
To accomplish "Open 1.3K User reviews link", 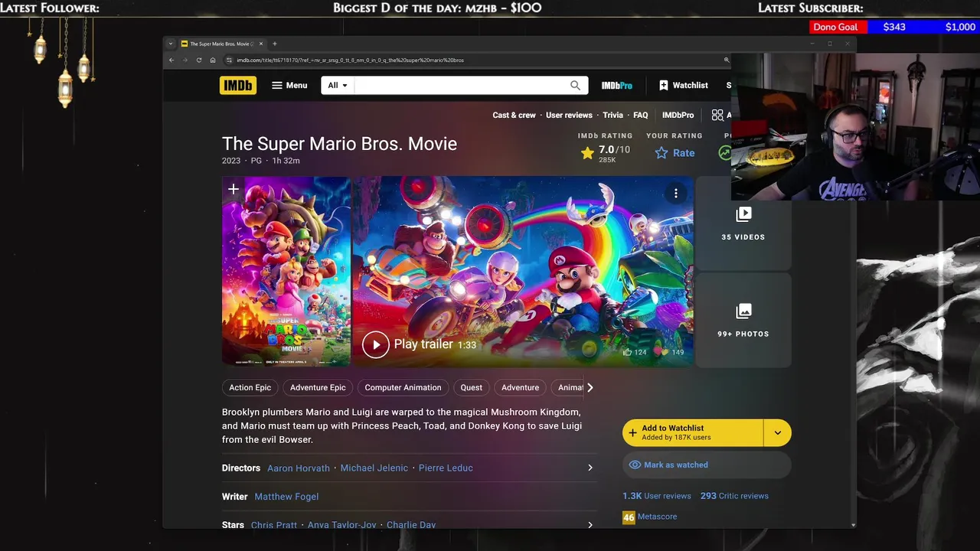I will click(657, 496).
